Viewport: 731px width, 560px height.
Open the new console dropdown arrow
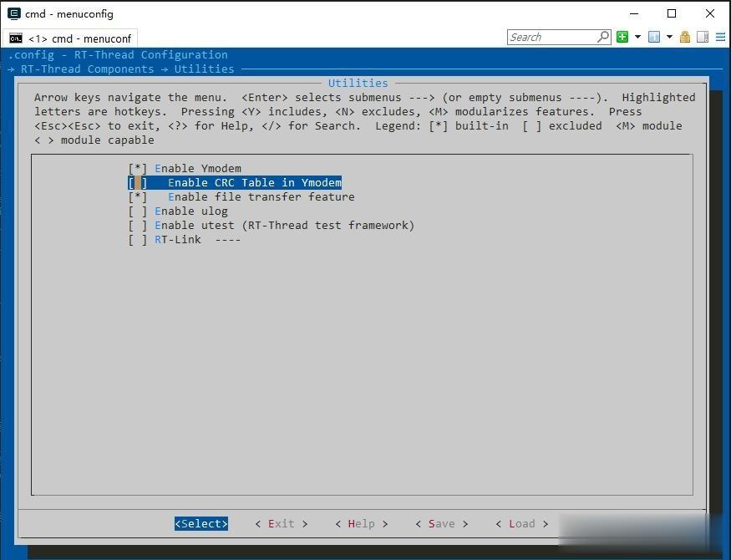click(x=637, y=37)
